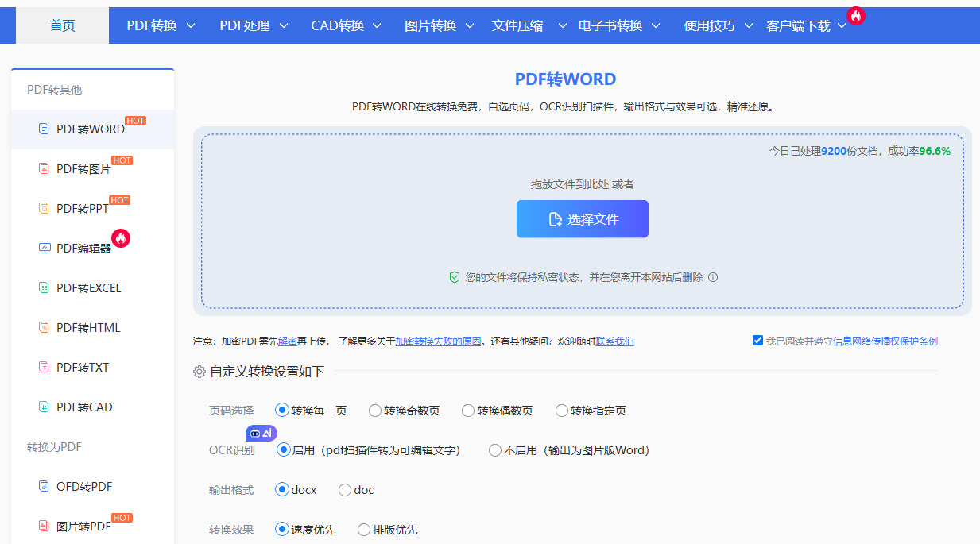Click the PDF编辑器 monitor icon
The height and width of the screenshot is (544, 980).
click(45, 248)
